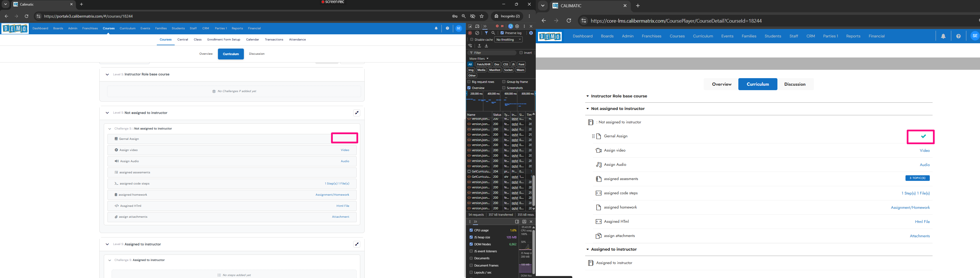Uncheck the Preserve log checkbox
The image size is (980, 278).
502,33
